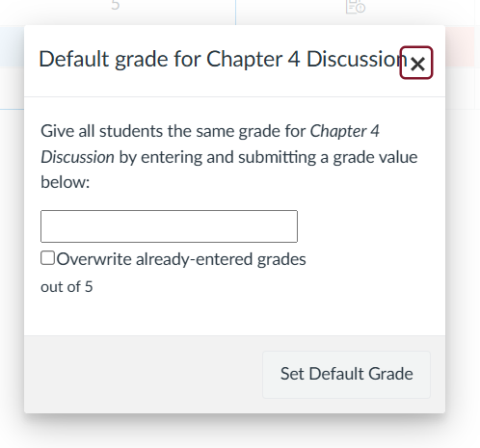Screen dimensions: 480x448
Task: Click the italic 'Chapter 4' assignment name text
Action: pos(344,131)
